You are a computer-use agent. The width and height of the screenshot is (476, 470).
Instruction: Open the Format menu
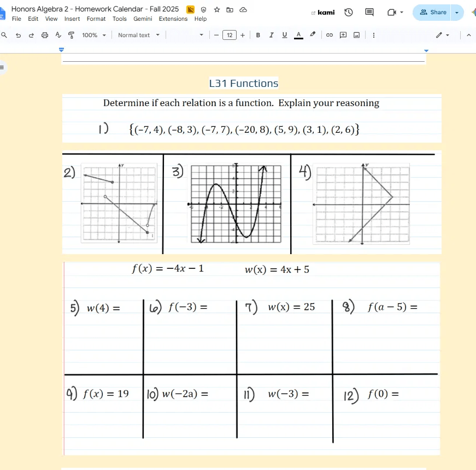96,19
